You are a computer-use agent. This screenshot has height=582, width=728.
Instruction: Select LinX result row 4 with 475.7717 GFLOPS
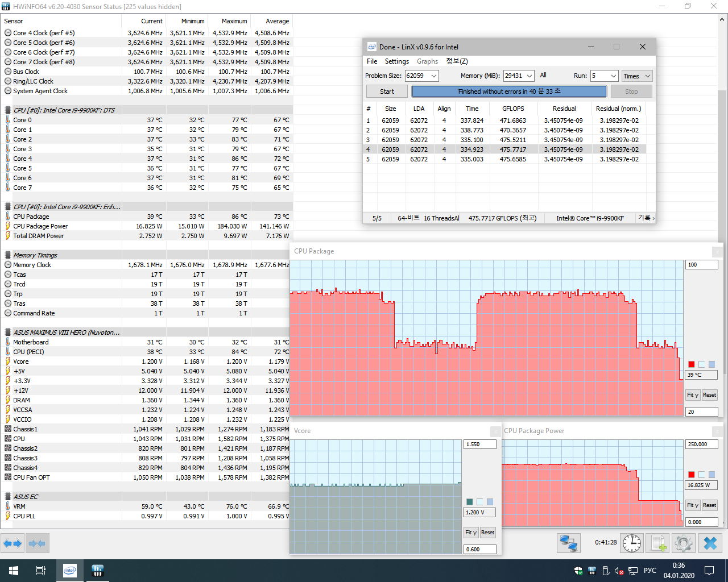505,149
